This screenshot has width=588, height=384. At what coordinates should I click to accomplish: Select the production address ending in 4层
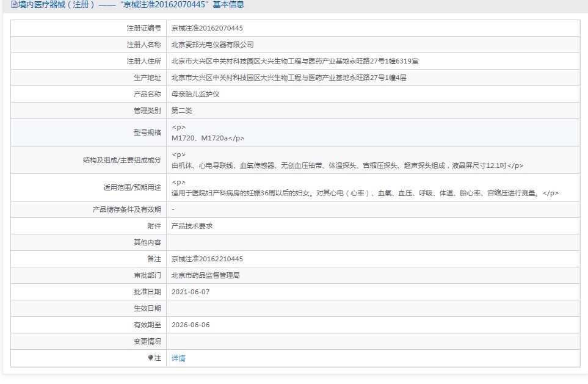coord(289,78)
